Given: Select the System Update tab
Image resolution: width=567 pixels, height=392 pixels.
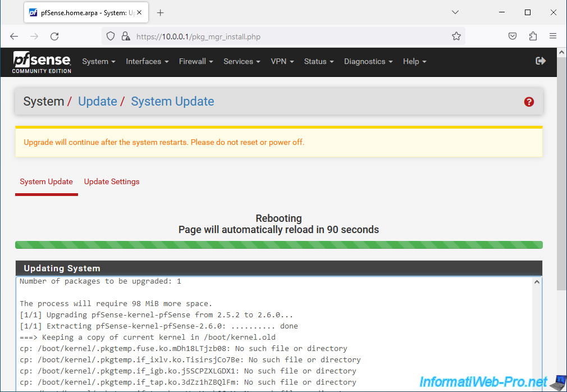Looking at the screenshot, I should (46, 182).
